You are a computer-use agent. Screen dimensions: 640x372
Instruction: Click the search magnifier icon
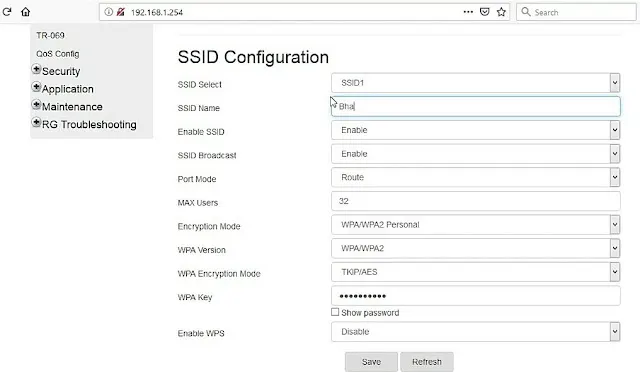tap(526, 12)
